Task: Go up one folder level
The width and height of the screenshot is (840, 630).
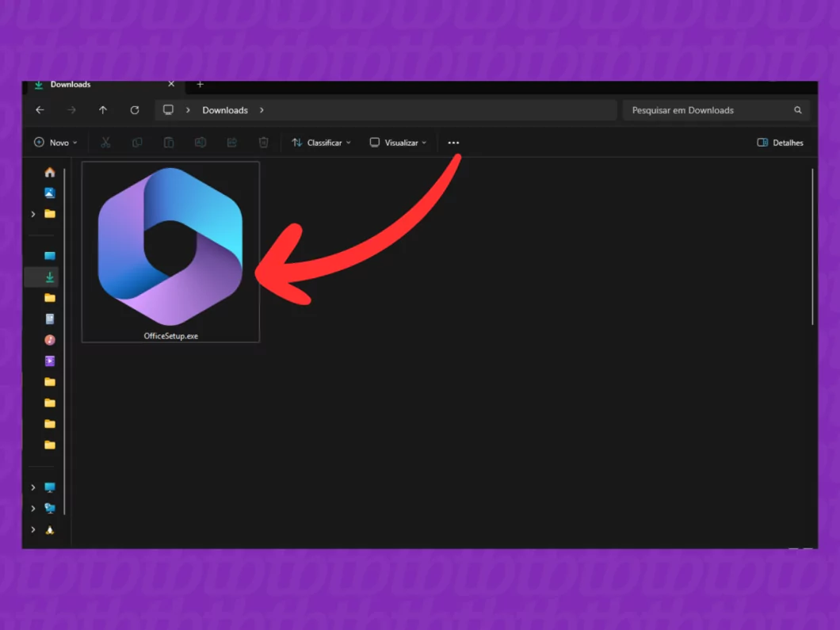Action: click(x=103, y=110)
